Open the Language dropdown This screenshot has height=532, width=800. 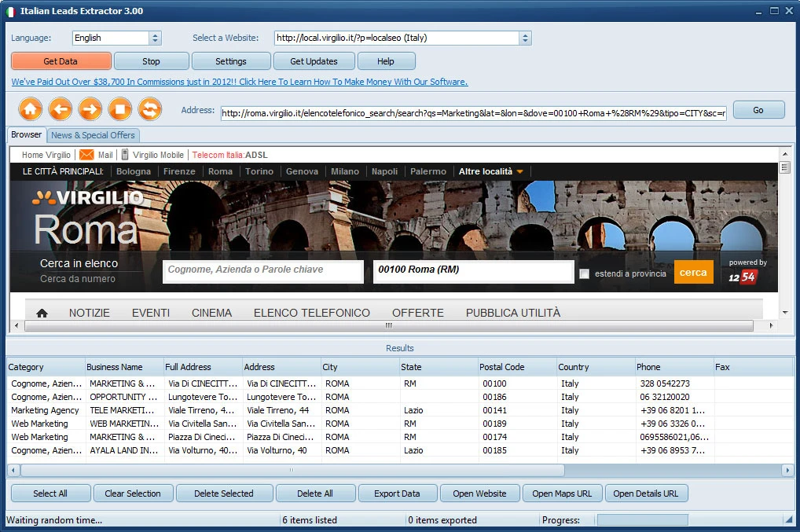[x=155, y=38]
